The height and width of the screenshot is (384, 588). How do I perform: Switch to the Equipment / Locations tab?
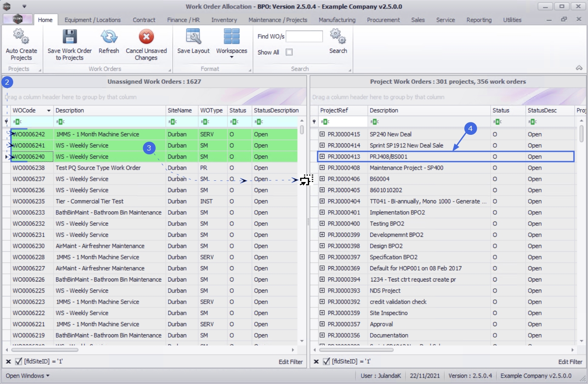(93, 20)
